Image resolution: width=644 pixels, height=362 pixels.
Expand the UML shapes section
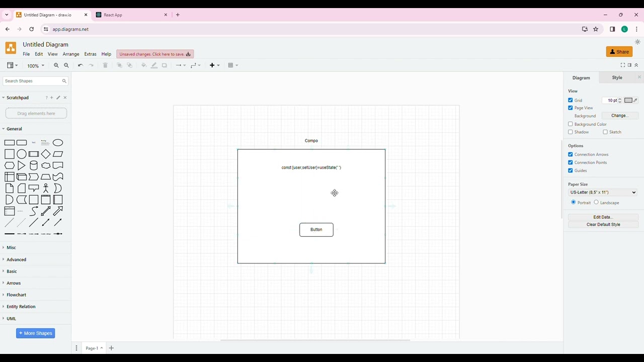11,319
